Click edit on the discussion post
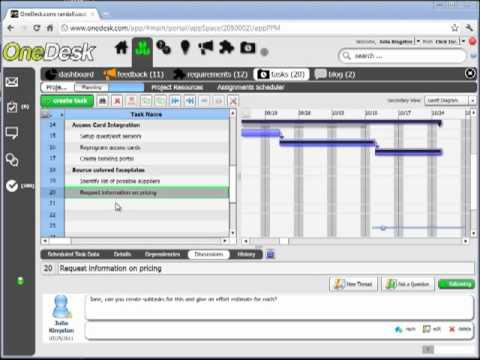This screenshot has height=360, width=480. pos(432,329)
